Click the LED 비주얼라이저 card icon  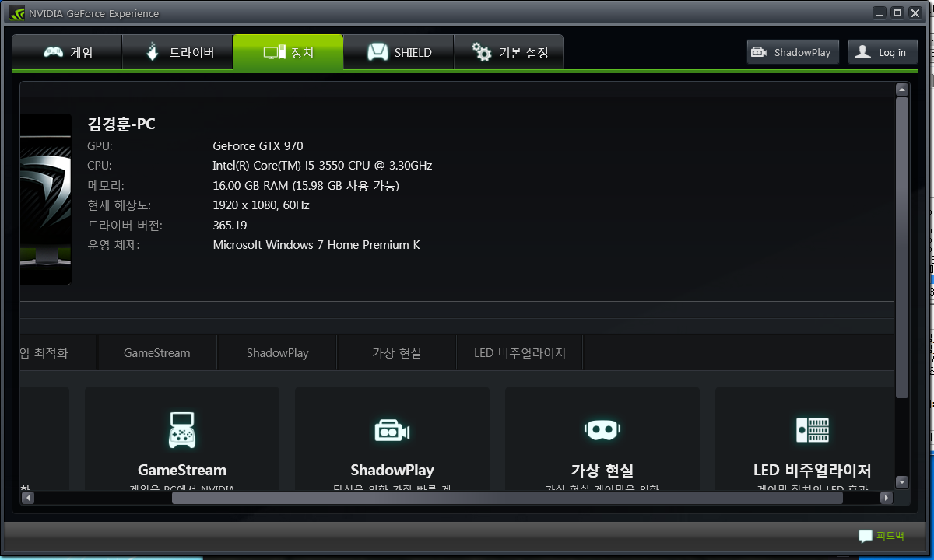pos(813,429)
